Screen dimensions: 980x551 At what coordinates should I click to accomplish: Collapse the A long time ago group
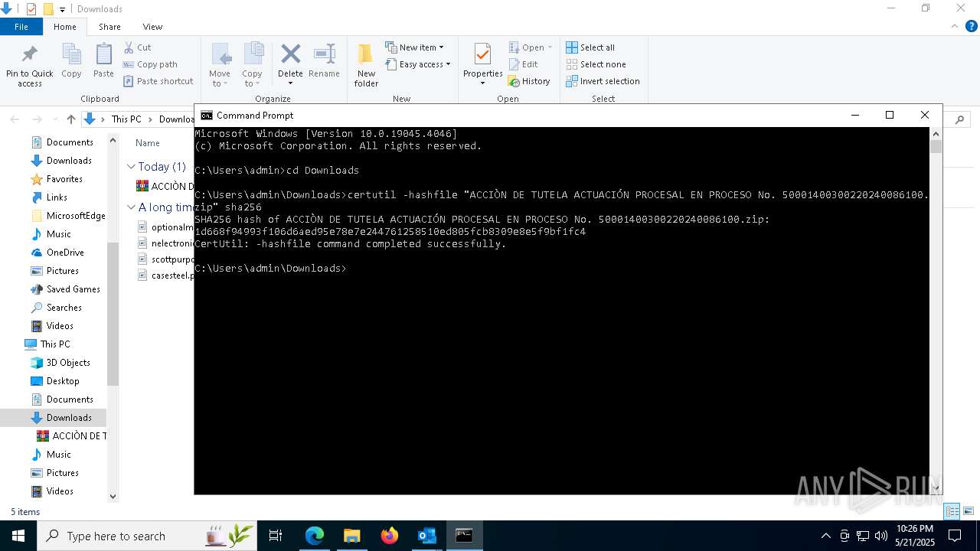coord(131,207)
